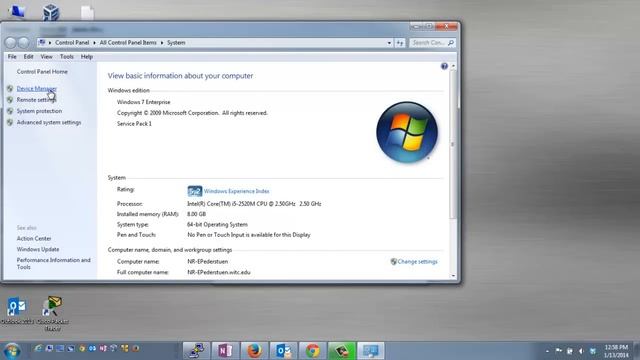Click the address bar refresh button
Screen dimensions: 640x360
point(400,42)
